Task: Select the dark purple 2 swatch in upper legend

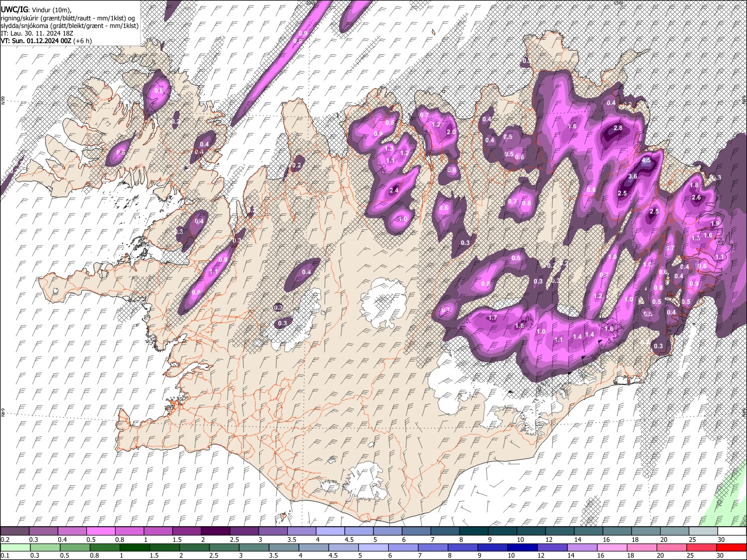Action: point(215,531)
